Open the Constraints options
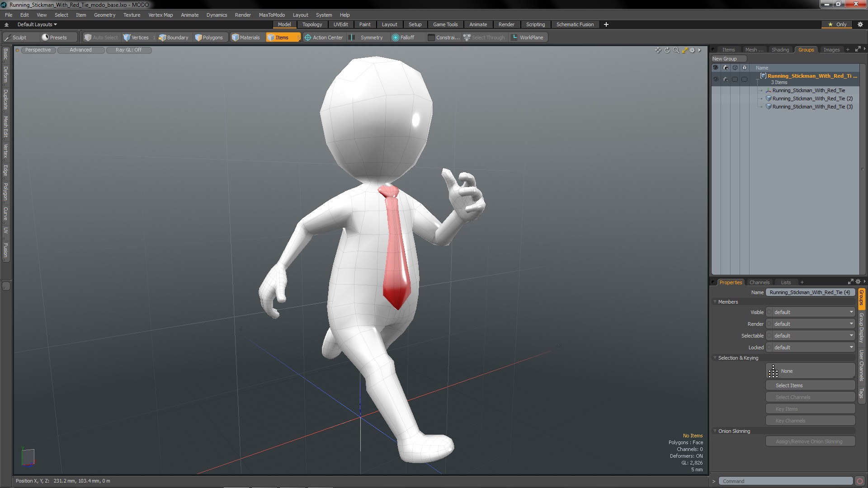This screenshot has height=488, width=868. point(443,38)
